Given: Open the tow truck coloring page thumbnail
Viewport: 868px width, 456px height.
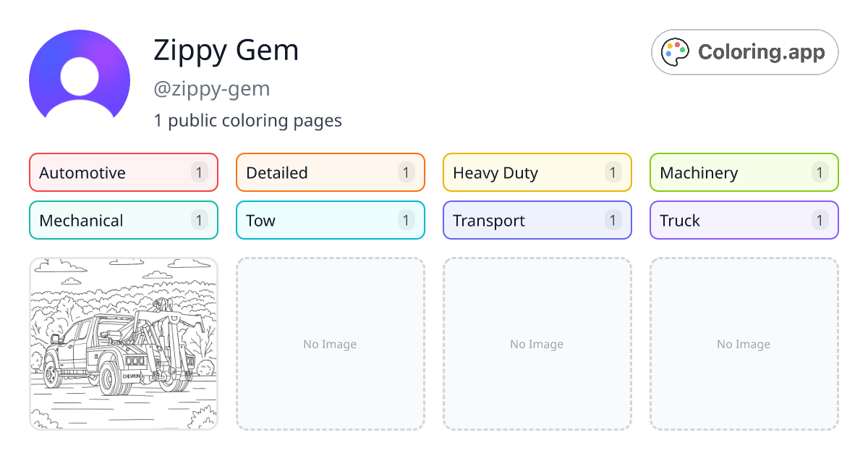Looking at the screenshot, I should coord(123,344).
